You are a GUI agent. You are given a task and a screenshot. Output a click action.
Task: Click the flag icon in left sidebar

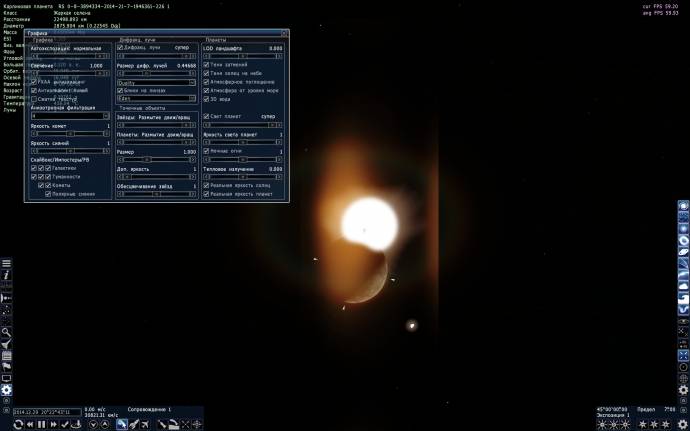(x=6, y=367)
